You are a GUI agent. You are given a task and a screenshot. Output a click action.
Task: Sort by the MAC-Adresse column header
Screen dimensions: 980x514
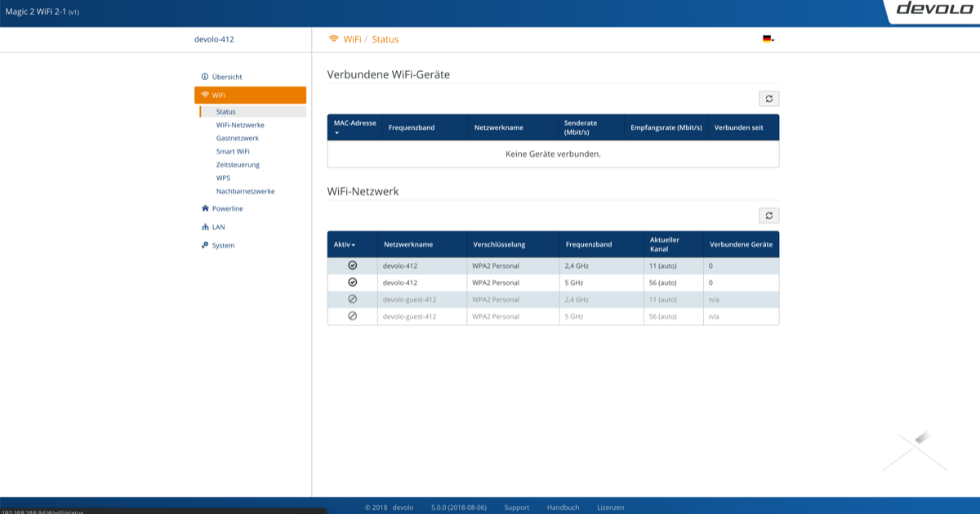(x=354, y=123)
